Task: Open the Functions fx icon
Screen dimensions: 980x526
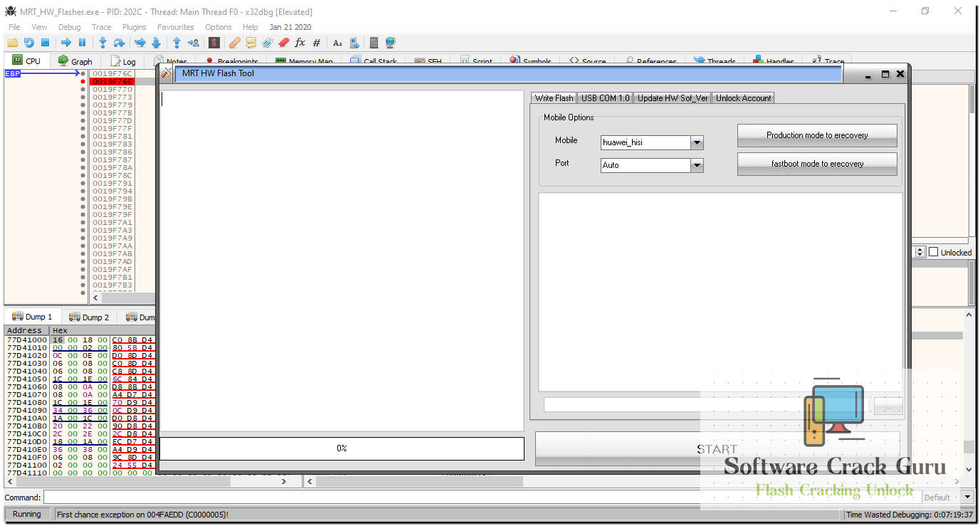Action: pyautogui.click(x=300, y=43)
